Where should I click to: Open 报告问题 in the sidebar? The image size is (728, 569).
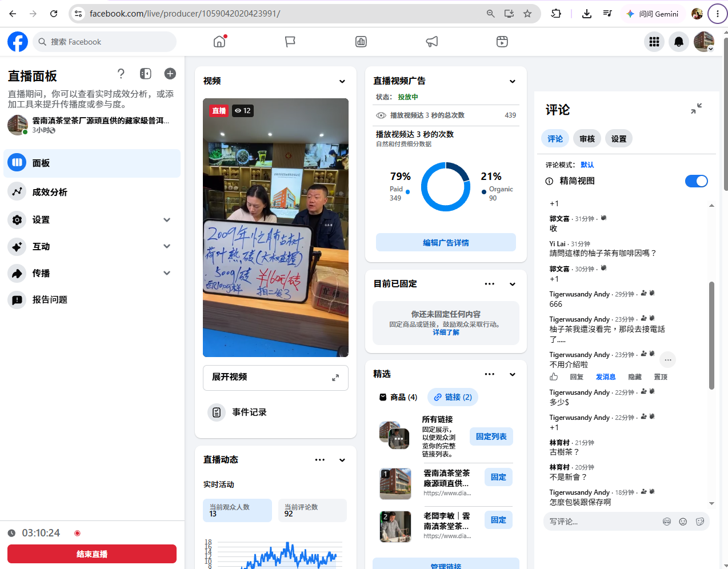tap(92, 300)
